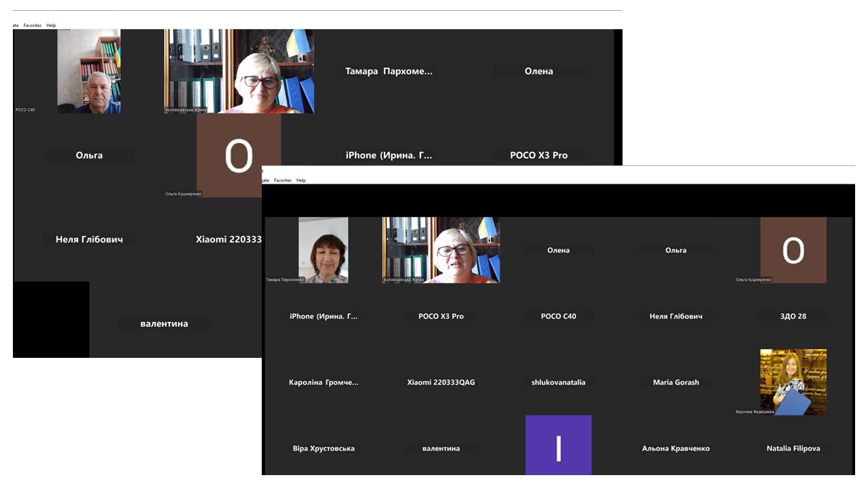Click валентина tile in back window
The width and height of the screenshot is (868, 488).
[164, 324]
